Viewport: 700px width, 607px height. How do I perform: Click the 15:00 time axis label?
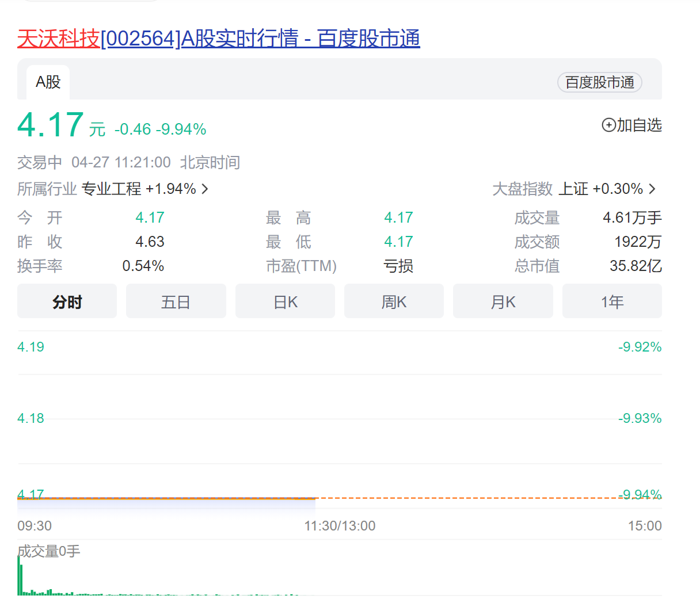645,526
